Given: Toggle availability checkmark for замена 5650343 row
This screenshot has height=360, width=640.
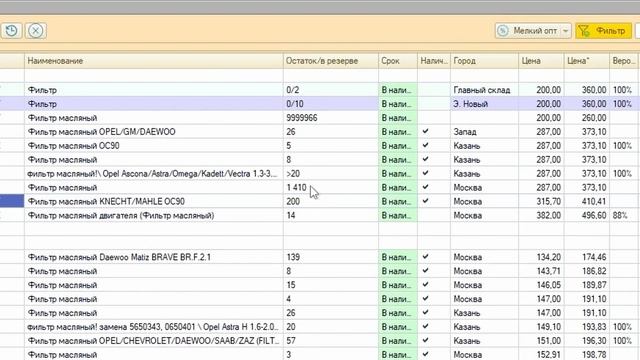Looking at the screenshot, I should pyautogui.click(x=425, y=327).
